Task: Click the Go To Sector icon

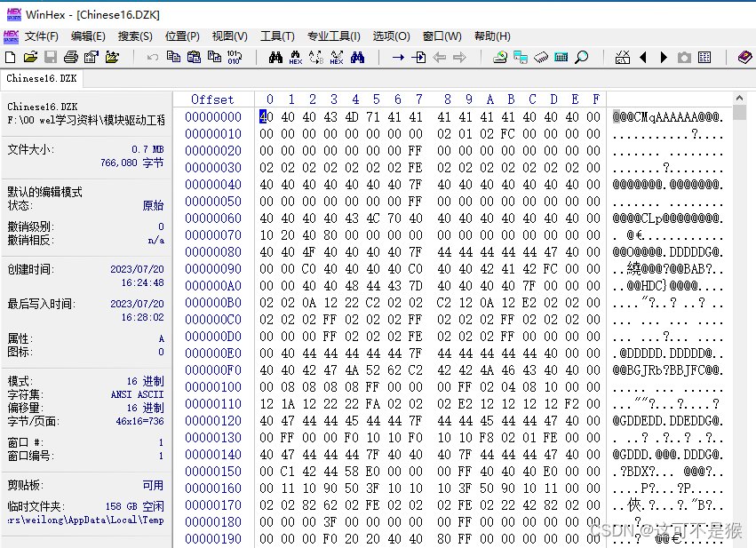Action: (x=418, y=58)
